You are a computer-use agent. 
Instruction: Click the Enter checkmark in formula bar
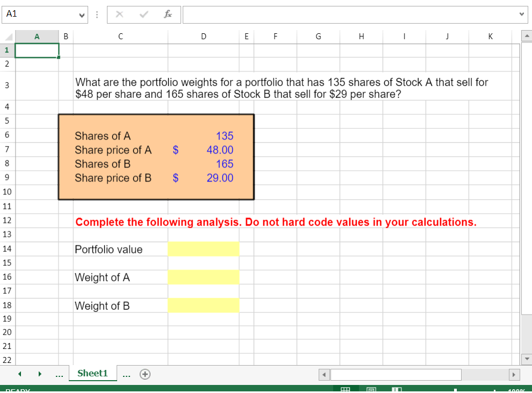142,14
